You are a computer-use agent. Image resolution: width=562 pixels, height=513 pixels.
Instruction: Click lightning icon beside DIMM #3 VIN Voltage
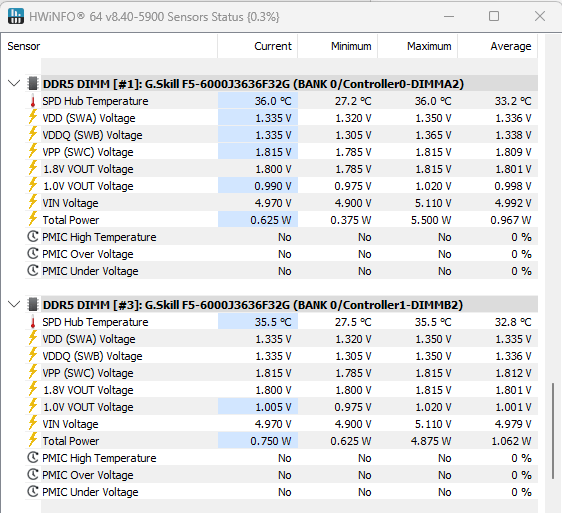click(x=33, y=423)
